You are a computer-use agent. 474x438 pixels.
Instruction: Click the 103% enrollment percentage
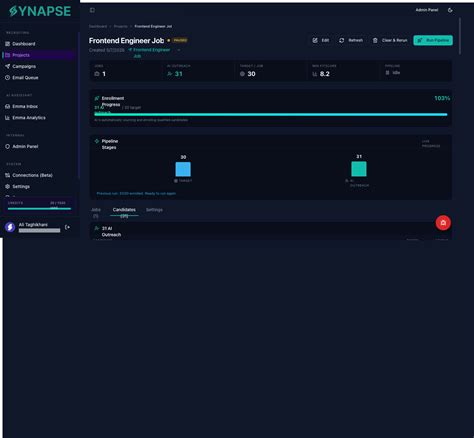[x=442, y=98]
